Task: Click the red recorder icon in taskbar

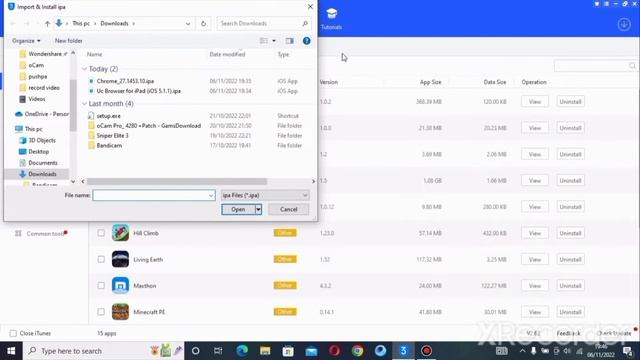Action: pyautogui.click(x=427, y=351)
